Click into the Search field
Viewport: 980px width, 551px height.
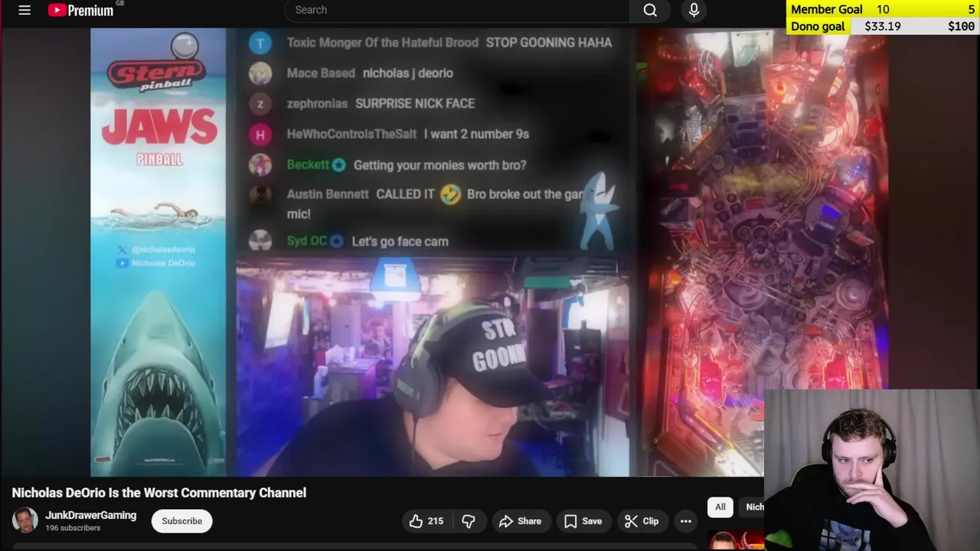tap(457, 10)
